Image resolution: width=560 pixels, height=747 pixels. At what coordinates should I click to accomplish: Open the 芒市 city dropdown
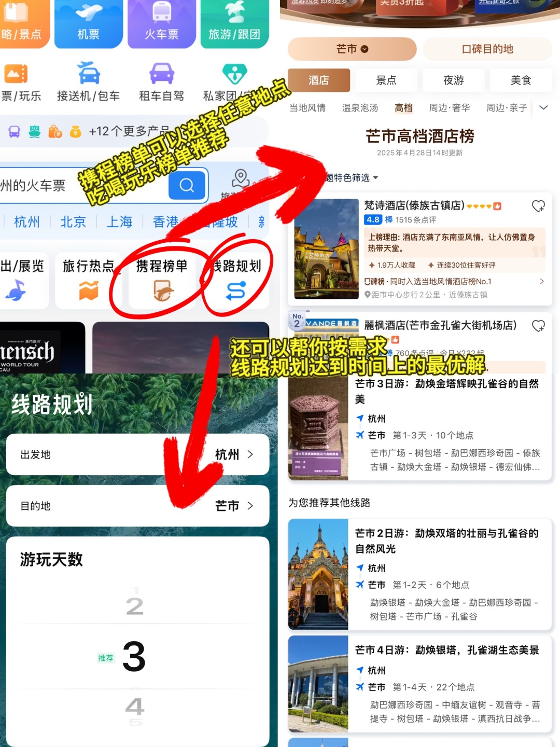pyautogui.click(x=352, y=49)
